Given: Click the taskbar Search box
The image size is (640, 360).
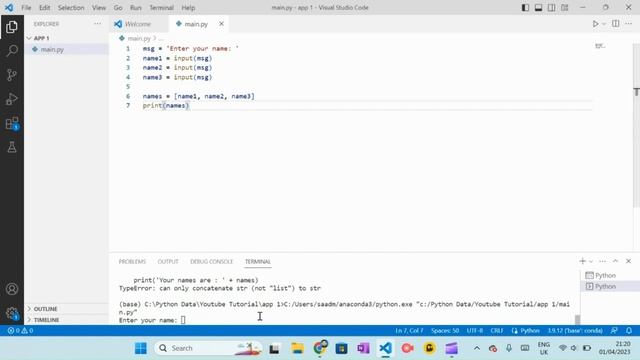Looking at the screenshot, I should (209, 348).
